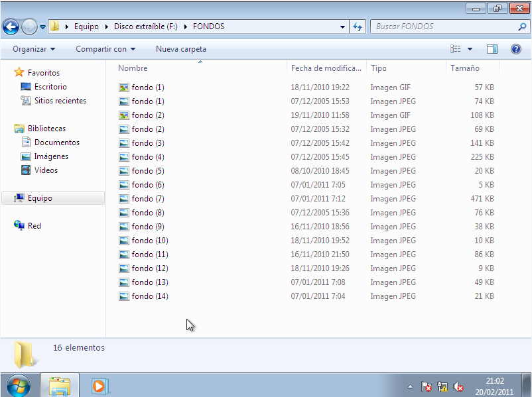
Task: Expand the view options dropdown arrow
Action: (470, 49)
